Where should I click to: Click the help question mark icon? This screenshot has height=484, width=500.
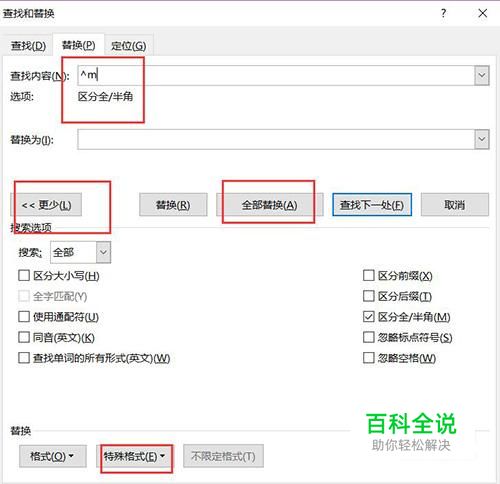click(x=443, y=13)
